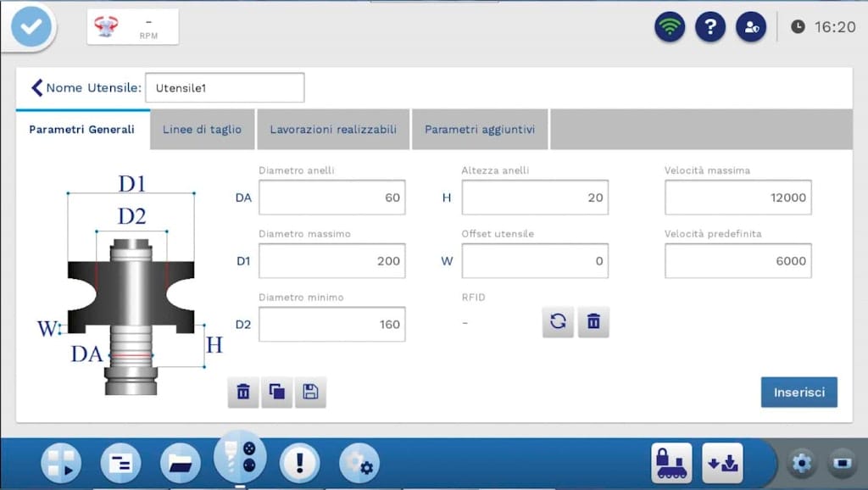Image resolution: width=868 pixels, height=490 pixels.
Task: Open the machine lock icon in bottom bar
Action: (x=670, y=463)
